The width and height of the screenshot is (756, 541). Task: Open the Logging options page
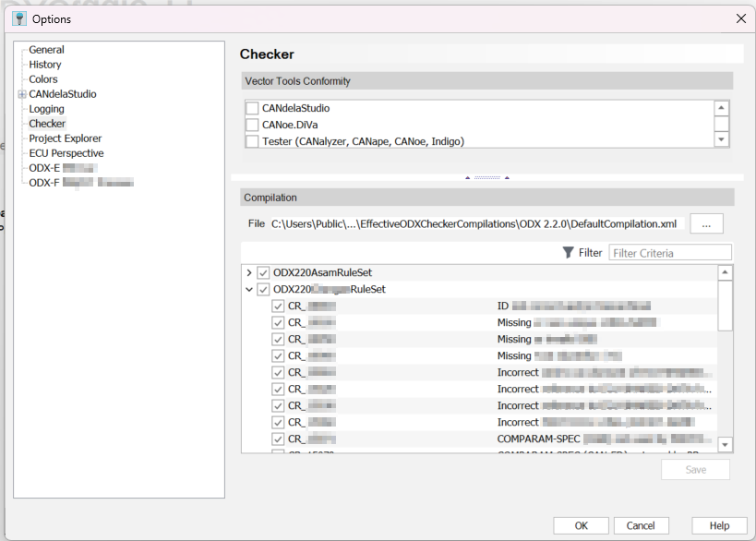46,109
